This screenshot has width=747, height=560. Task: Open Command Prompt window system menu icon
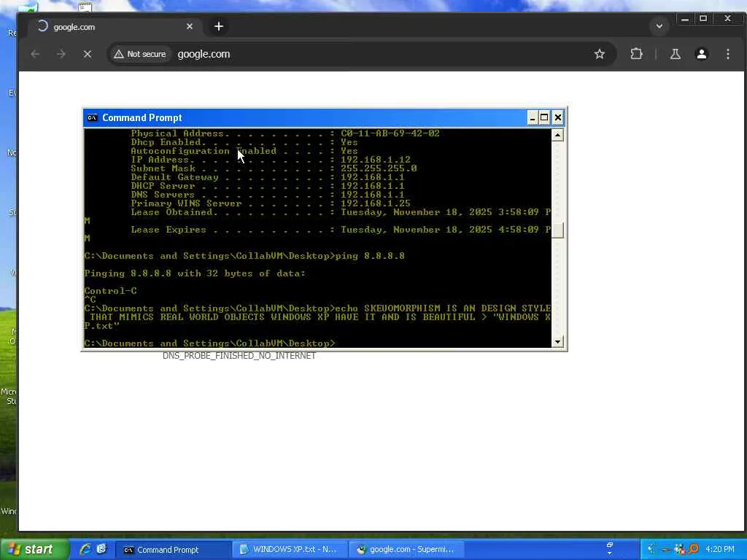(x=93, y=117)
